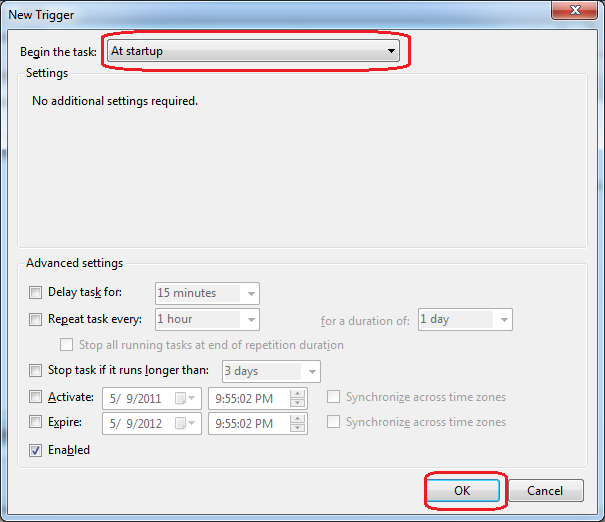Open the '3 days' run limit dropdown
This screenshot has width=605, height=522.
271,372
